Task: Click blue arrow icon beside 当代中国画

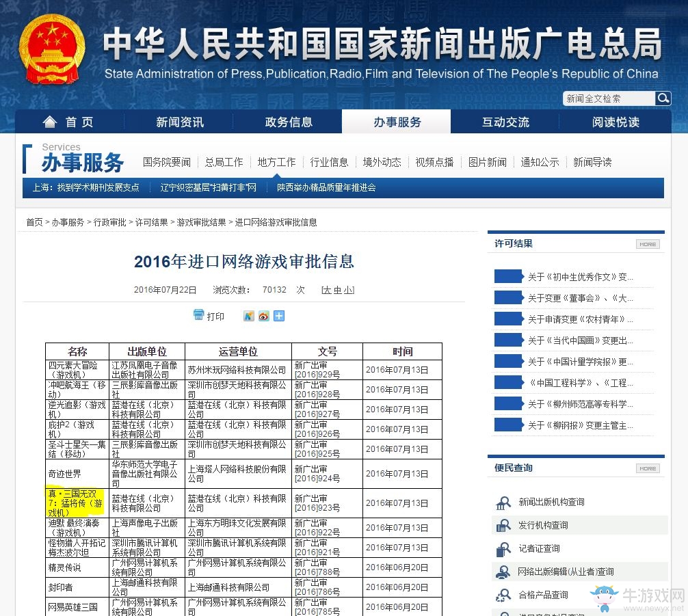Action: tap(509, 340)
